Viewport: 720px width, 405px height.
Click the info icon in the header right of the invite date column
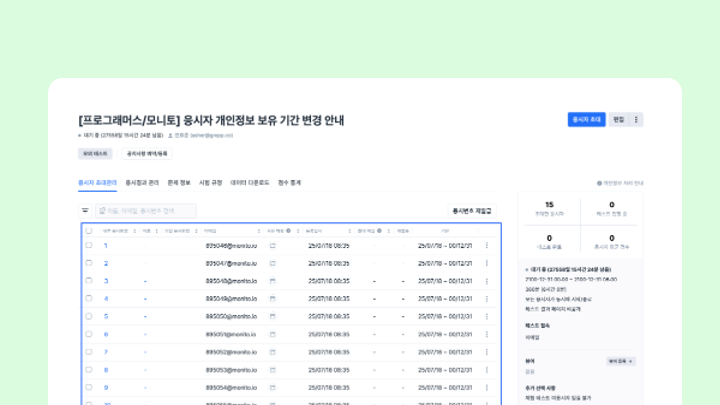379,231
